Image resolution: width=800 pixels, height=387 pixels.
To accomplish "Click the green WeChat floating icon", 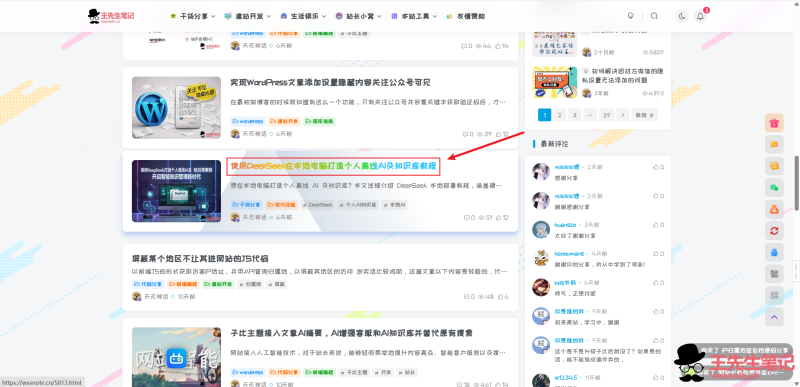I will [774, 188].
